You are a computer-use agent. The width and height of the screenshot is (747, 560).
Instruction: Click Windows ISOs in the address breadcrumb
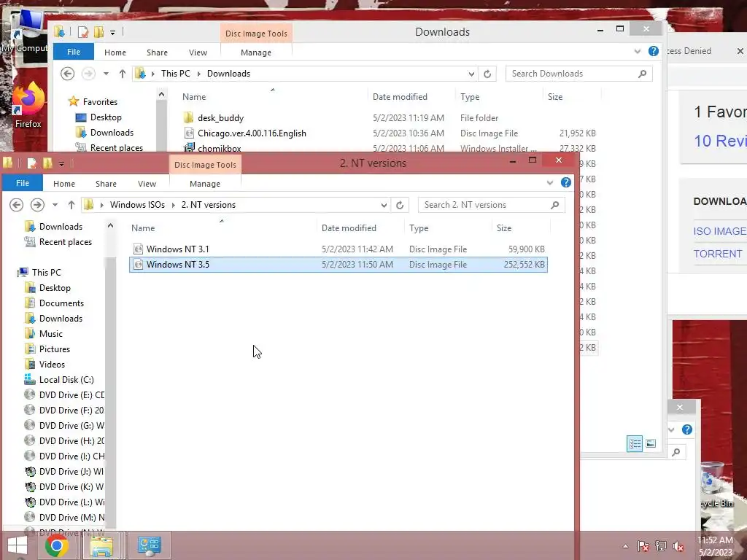point(137,205)
